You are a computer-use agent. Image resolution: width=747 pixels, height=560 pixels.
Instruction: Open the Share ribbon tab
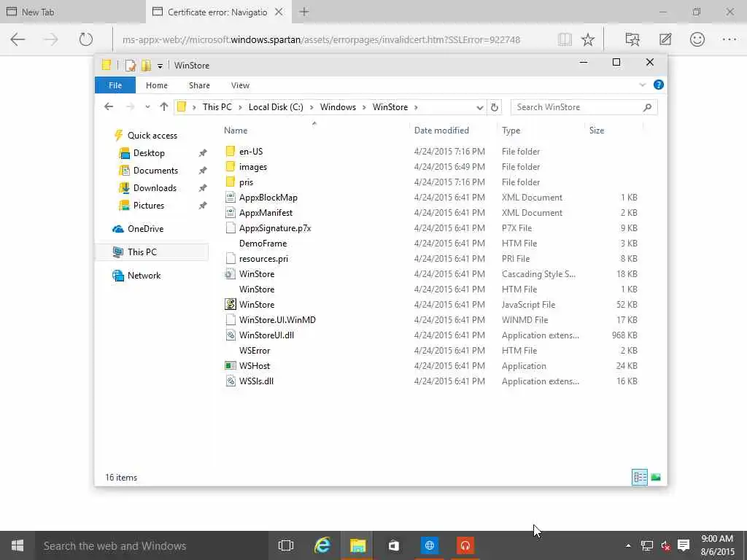pyautogui.click(x=199, y=85)
